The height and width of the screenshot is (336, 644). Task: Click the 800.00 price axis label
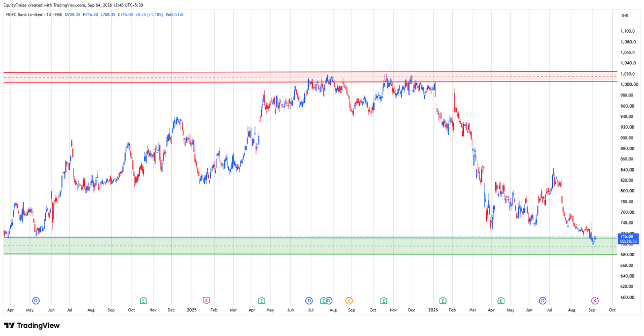[628, 191]
